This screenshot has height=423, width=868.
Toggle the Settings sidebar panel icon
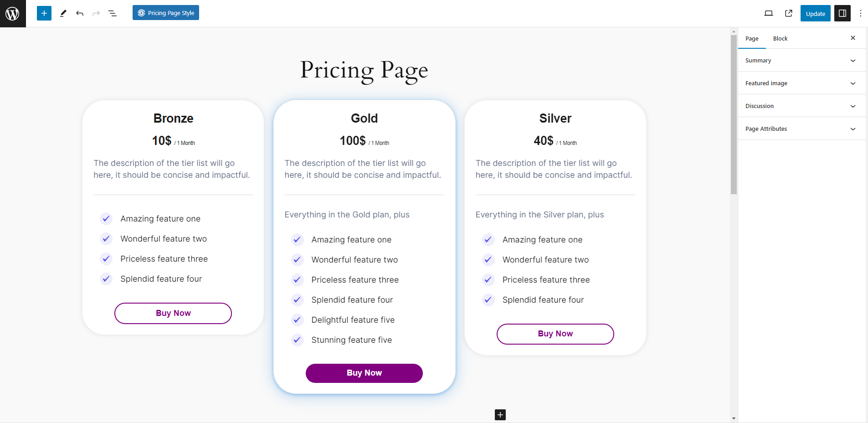click(842, 13)
